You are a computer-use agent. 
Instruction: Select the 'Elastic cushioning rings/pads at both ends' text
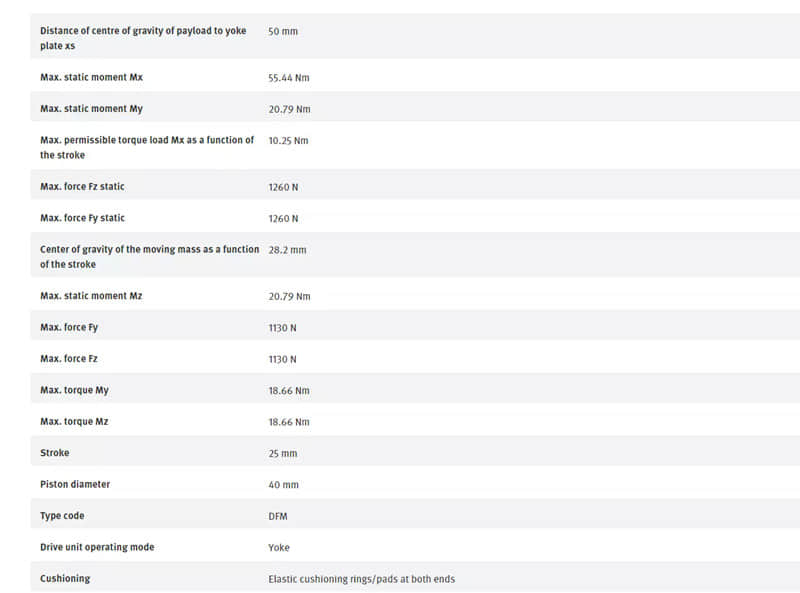pos(361,579)
